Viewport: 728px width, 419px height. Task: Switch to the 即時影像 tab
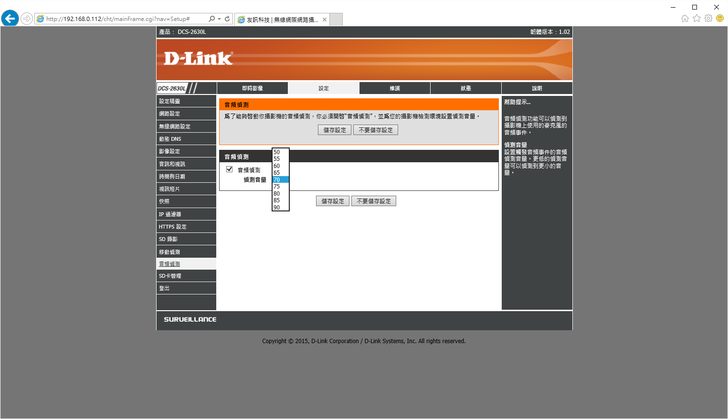tap(253, 88)
